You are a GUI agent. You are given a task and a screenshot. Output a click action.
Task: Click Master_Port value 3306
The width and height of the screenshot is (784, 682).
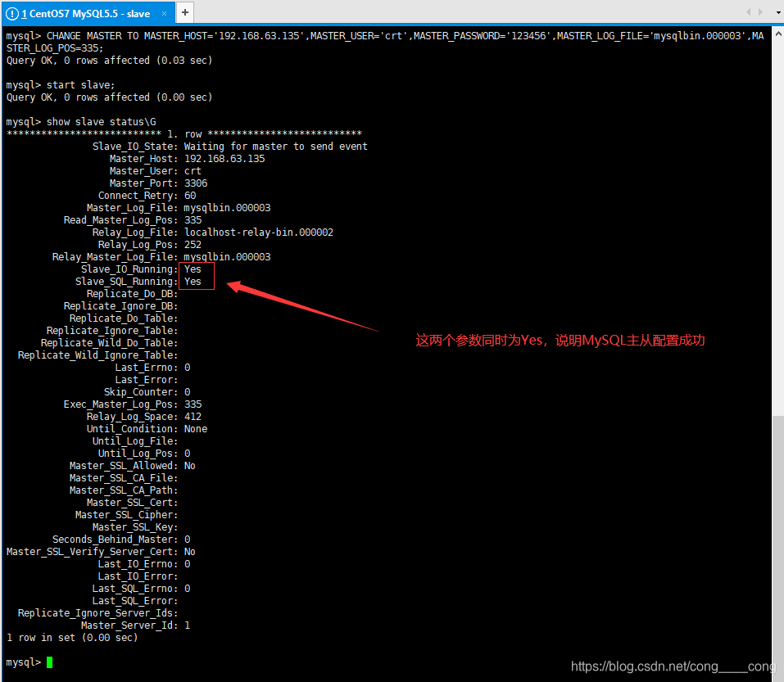pyautogui.click(x=196, y=183)
